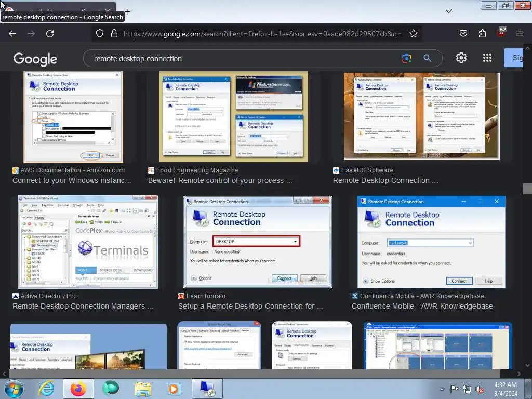Viewport: 532px width, 399px height.
Task: Open uBlock extension showing 62 badge
Action: pyautogui.click(x=501, y=32)
